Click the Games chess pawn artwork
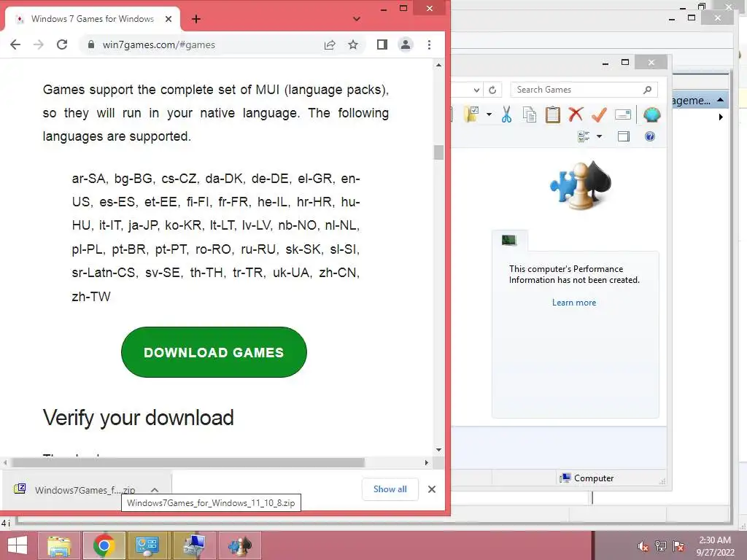The width and height of the screenshot is (747, 560). (x=581, y=186)
